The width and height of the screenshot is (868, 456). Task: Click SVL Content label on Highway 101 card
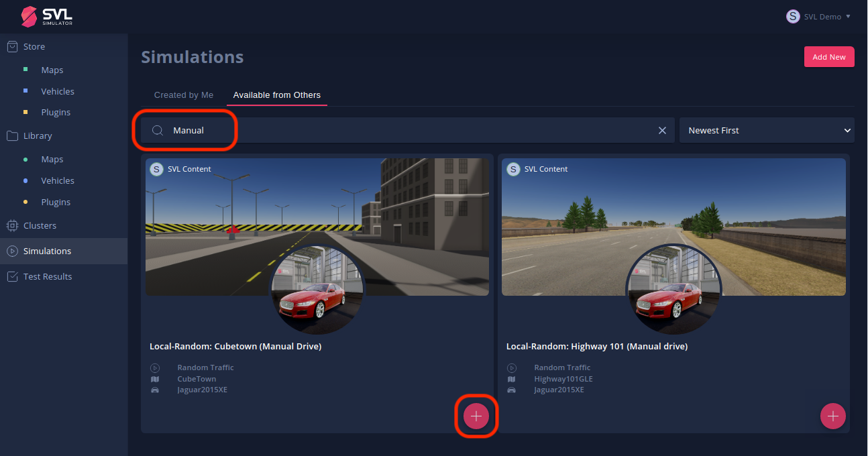pyautogui.click(x=546, y=169)
